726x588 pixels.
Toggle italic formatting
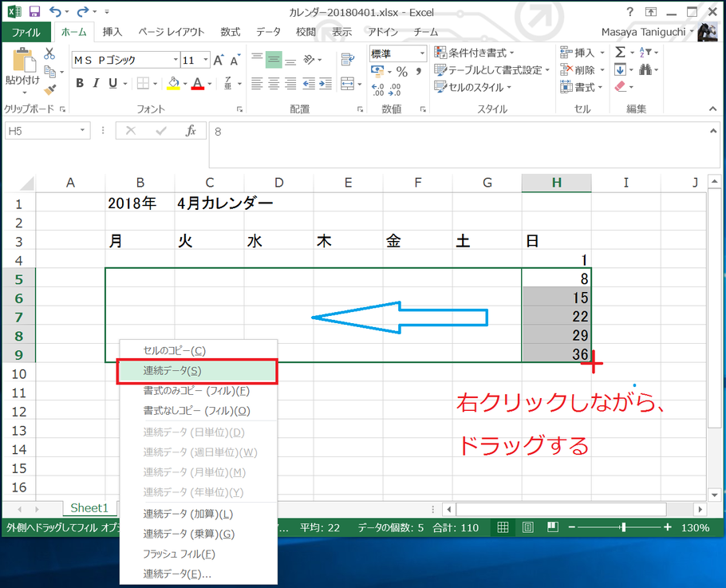coord(96,83)
